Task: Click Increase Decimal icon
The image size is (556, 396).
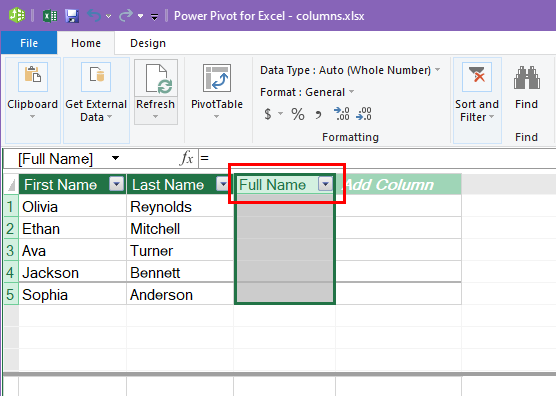Action: point(341,114)
